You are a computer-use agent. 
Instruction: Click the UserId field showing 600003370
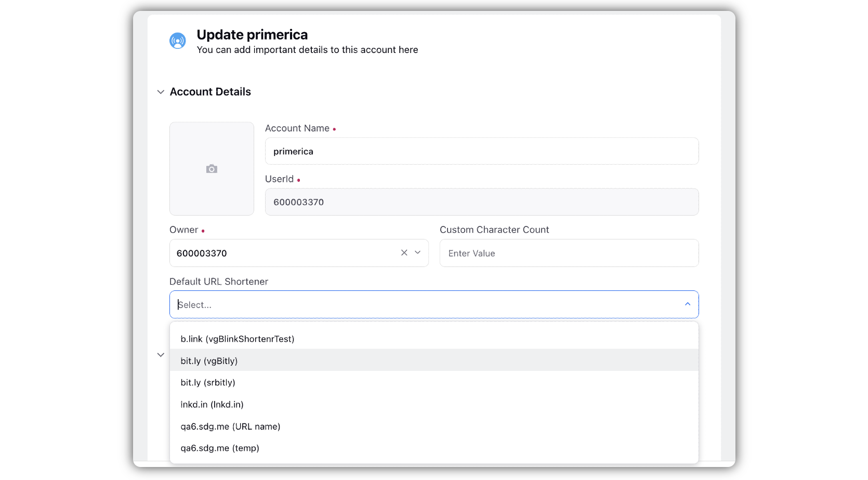[x=482, y=202]
